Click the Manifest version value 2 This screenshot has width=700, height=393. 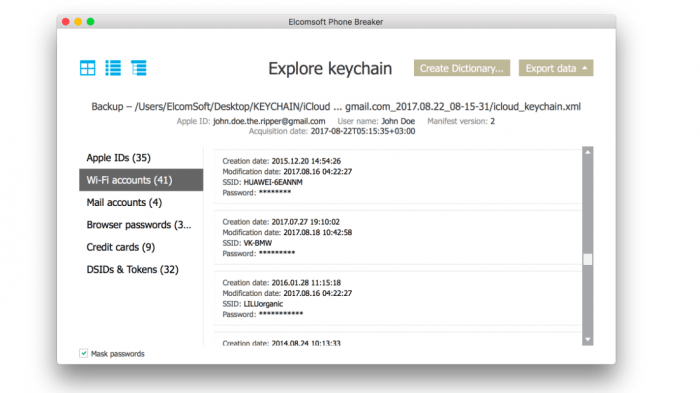click(492, 121)
